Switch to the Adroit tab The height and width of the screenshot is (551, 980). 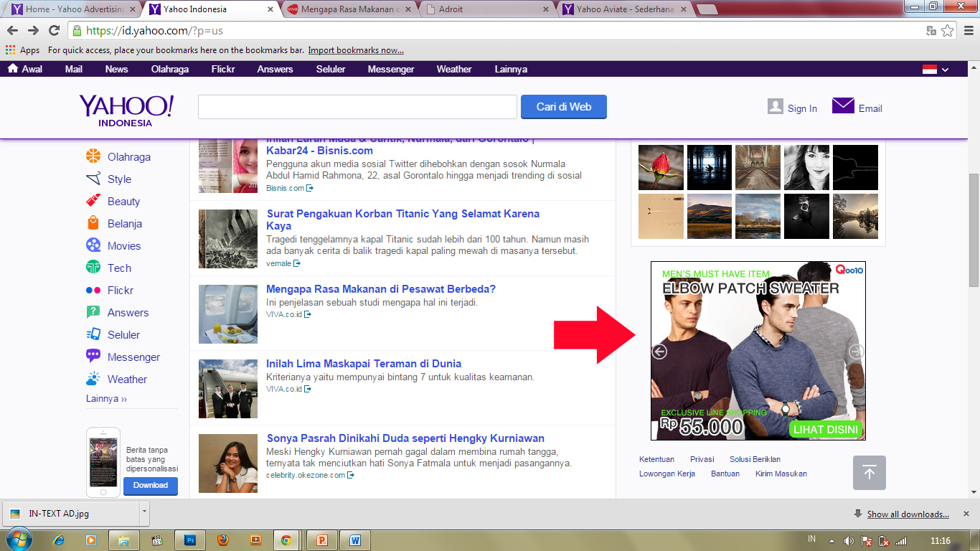point(488,9)
